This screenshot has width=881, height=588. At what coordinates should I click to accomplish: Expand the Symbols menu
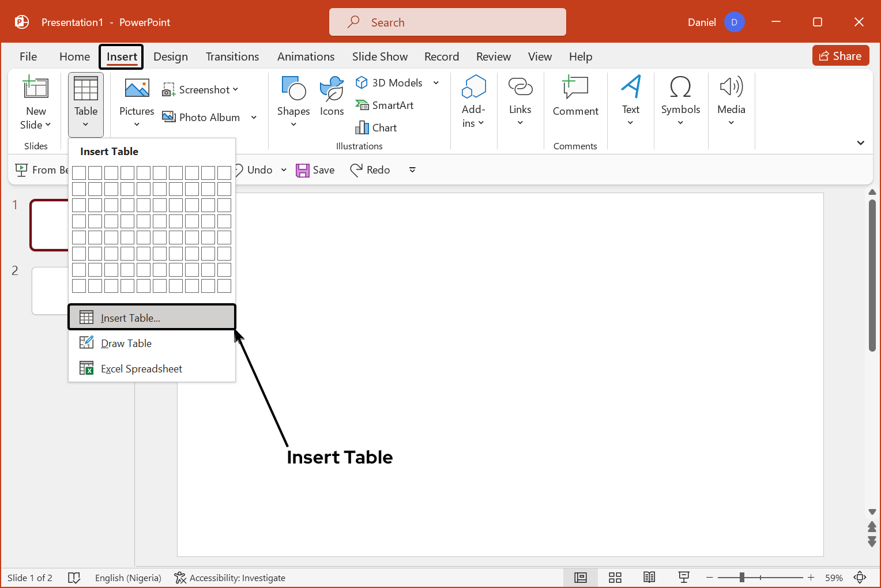point(680,101)
